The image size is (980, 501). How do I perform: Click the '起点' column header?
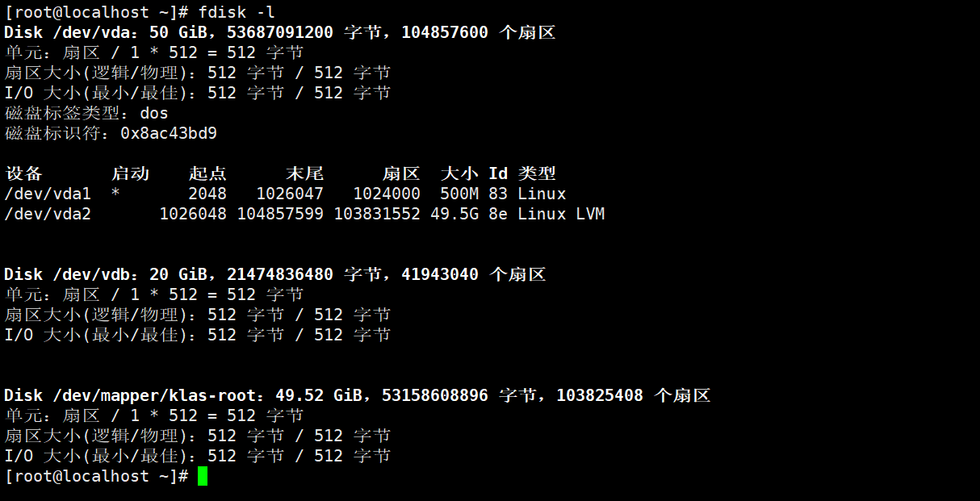[x=207, y=173]
